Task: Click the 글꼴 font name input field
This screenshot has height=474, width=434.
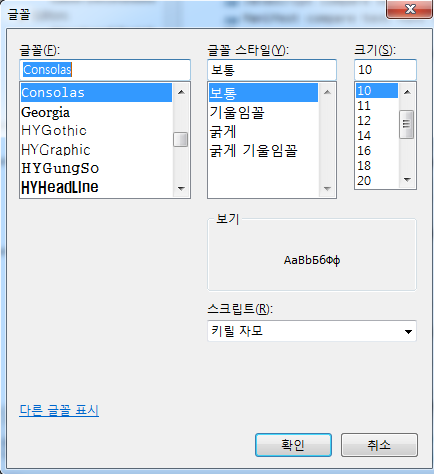Action: [x=105, y=70]
